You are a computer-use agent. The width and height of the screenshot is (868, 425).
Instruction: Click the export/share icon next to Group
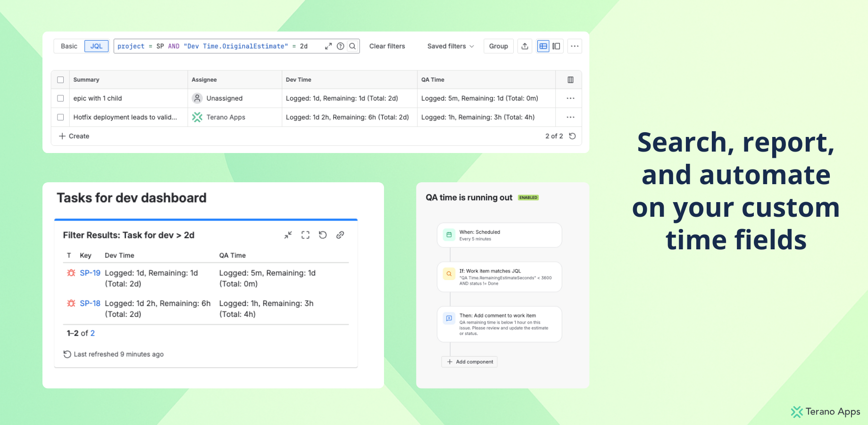coord(525,46)
